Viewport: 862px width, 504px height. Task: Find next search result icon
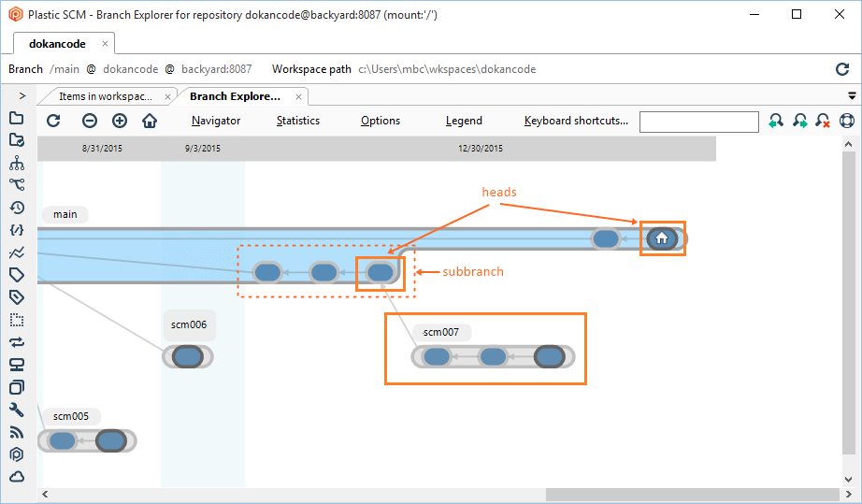(799, 121)
